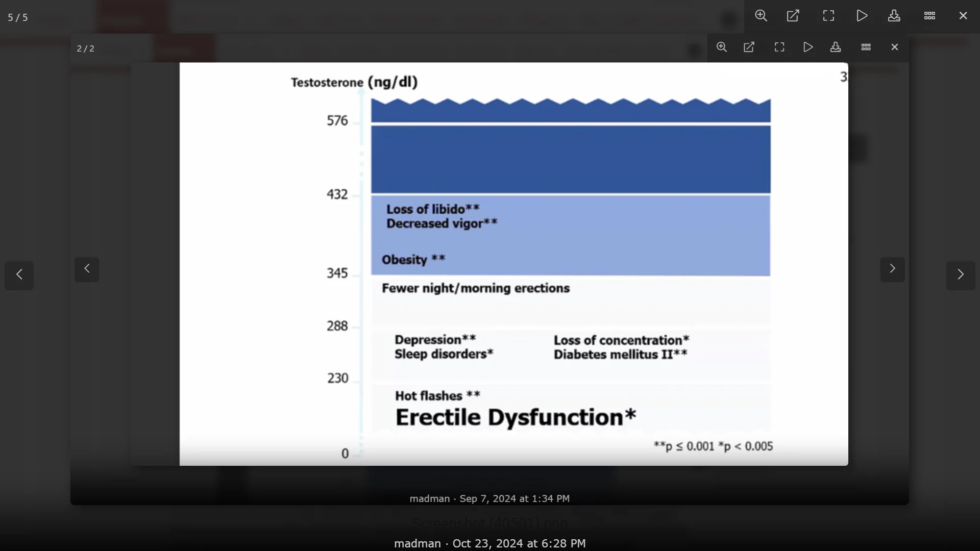
Task: Close the inner 2/2 gallery lightbox
Action: 895,47
